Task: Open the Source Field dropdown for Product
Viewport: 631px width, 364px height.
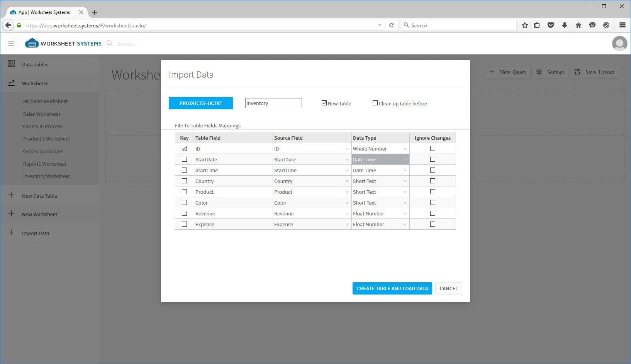Action: point(347,192)
